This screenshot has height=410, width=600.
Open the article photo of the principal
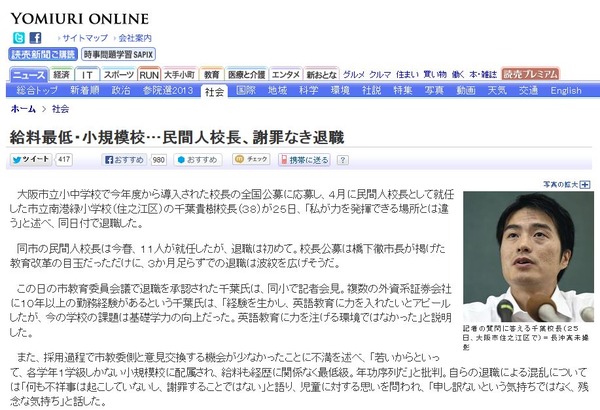point(528,256)
